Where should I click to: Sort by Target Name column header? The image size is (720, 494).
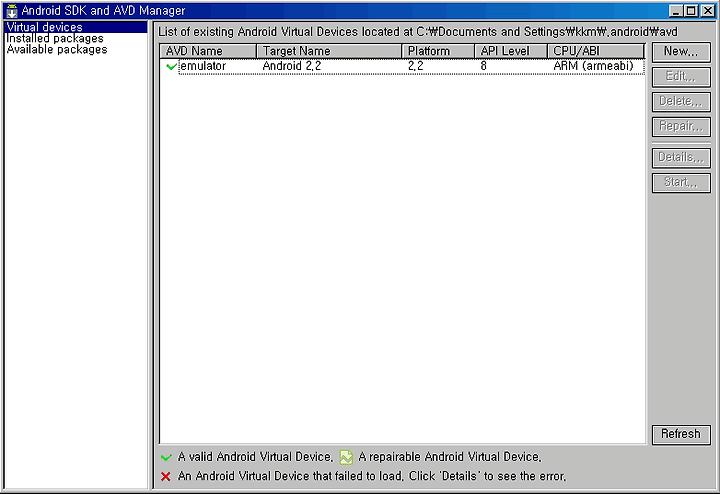329,51
